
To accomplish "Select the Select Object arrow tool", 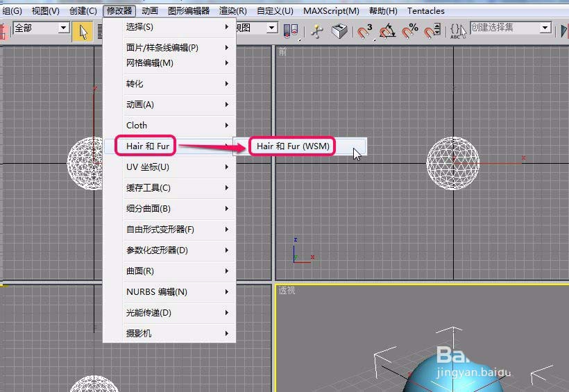I will [83, 32].
